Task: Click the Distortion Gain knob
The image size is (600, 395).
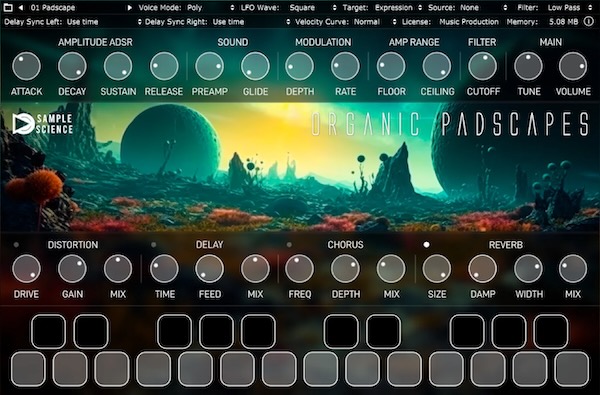Action: coord(72,269)
